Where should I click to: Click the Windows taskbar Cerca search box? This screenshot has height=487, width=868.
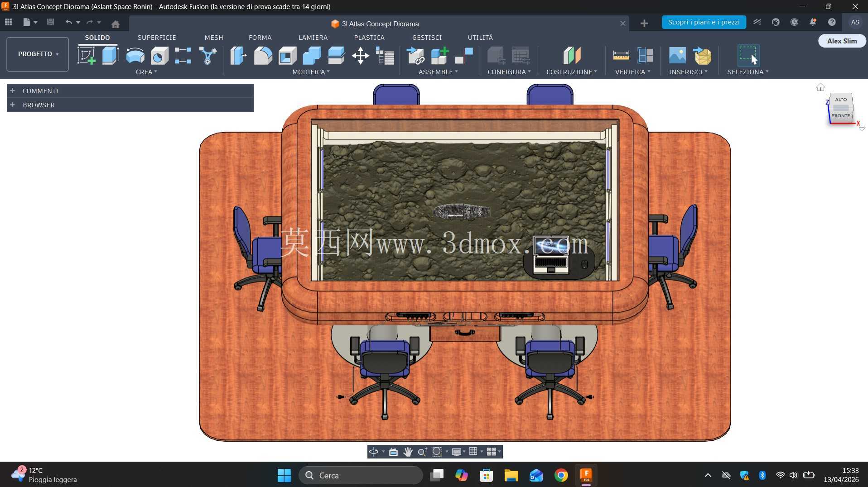point(361,475)
